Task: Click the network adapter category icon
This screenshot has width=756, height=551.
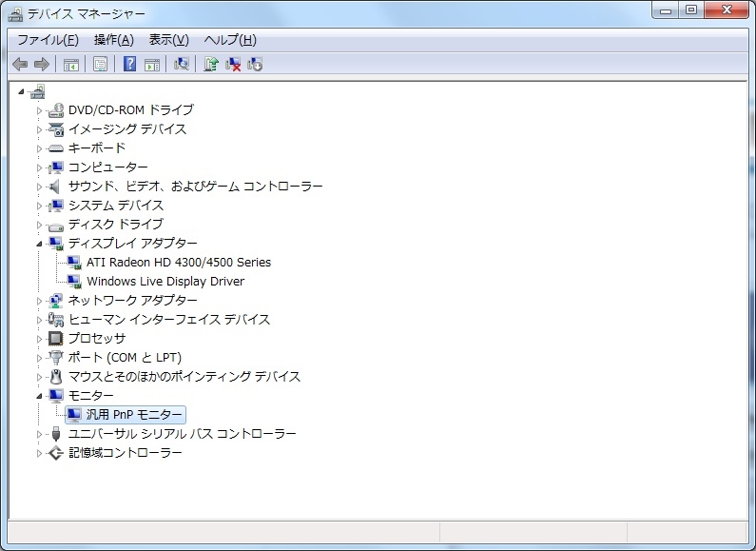Action: click(x=56, y=301)
